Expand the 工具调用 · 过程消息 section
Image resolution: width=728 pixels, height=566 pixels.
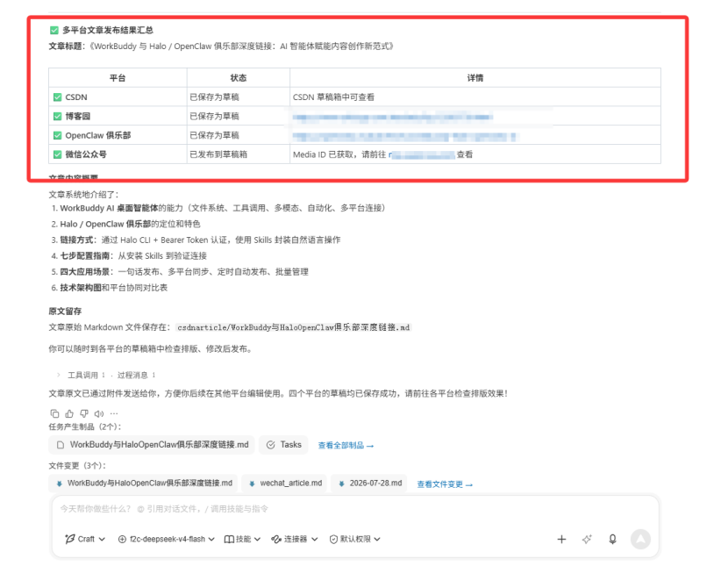click(106, 376)
